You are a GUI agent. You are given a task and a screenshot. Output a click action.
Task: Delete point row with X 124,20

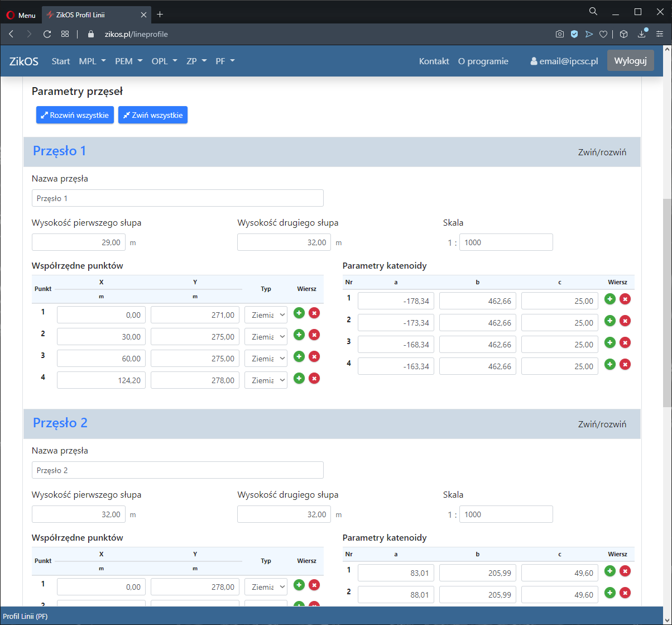tap(314, 378)
